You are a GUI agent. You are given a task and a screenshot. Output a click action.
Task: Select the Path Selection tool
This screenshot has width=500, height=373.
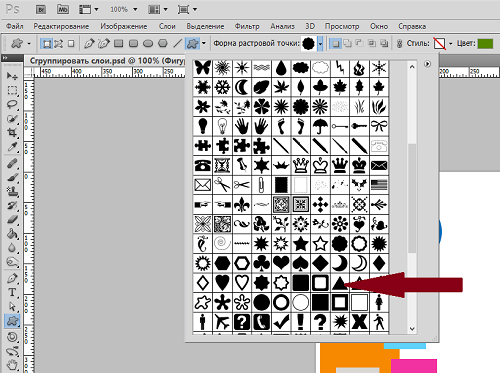pyautogui.click(x=12, y=306)
